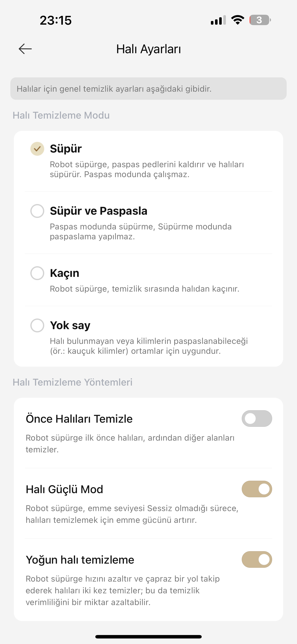Tap the gray info banner about Halılar
Image resolution: width=297 pixels, height=644 pixels.
point(148,89)
